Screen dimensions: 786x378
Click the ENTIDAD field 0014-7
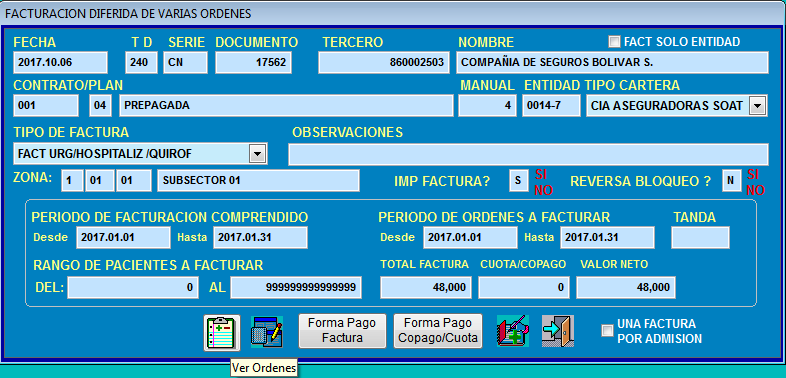coord(551,106)
